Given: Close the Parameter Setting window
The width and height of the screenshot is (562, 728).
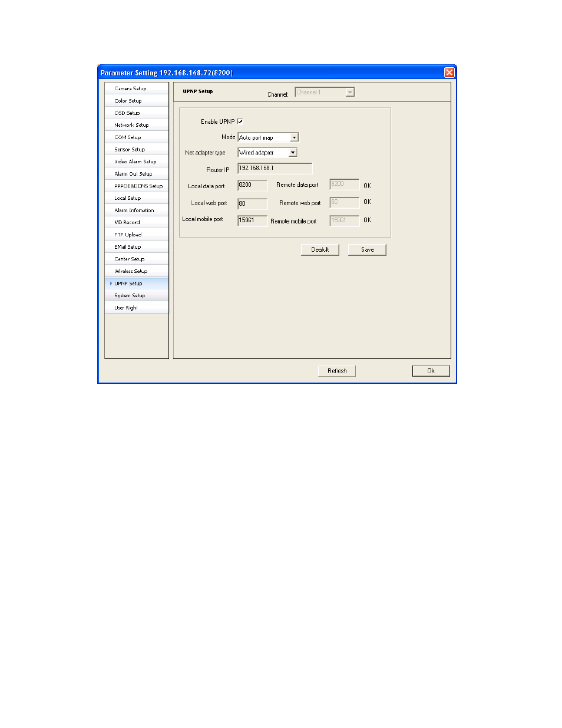Looking at the screenshot, I should (x=449, y=73).
